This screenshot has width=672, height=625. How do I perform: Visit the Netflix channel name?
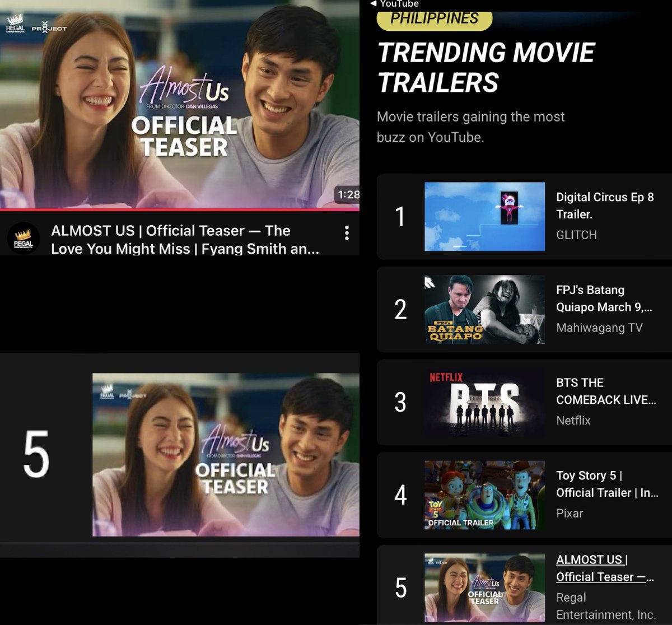pos(573,421)
